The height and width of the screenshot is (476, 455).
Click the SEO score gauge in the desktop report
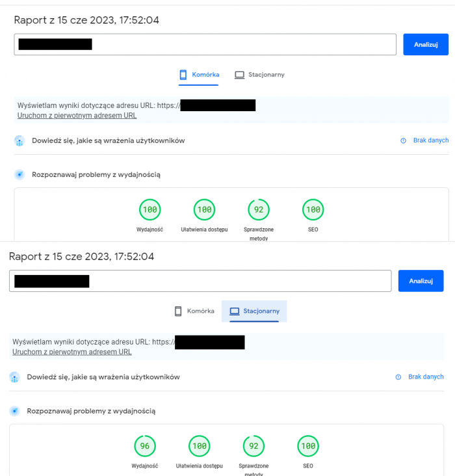(x=308, y=446)
